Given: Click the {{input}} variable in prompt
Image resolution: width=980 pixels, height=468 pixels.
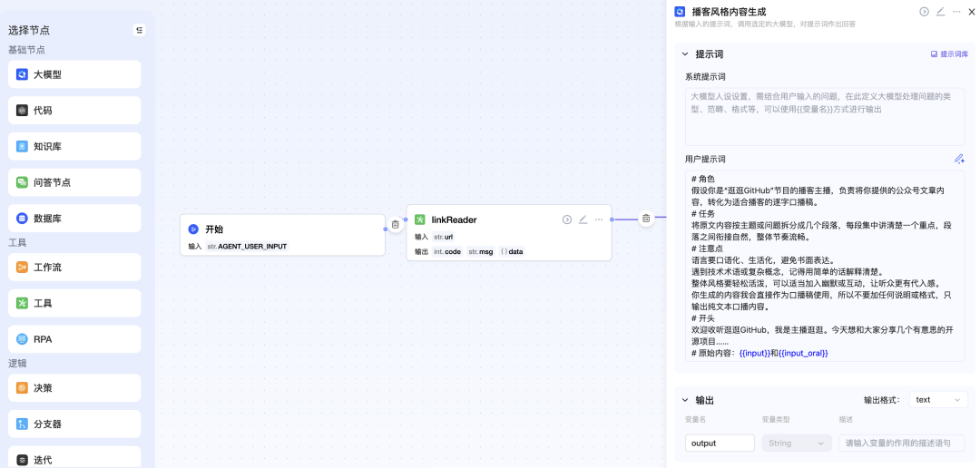Looking at the screenshot, I should tap(754, 353).
